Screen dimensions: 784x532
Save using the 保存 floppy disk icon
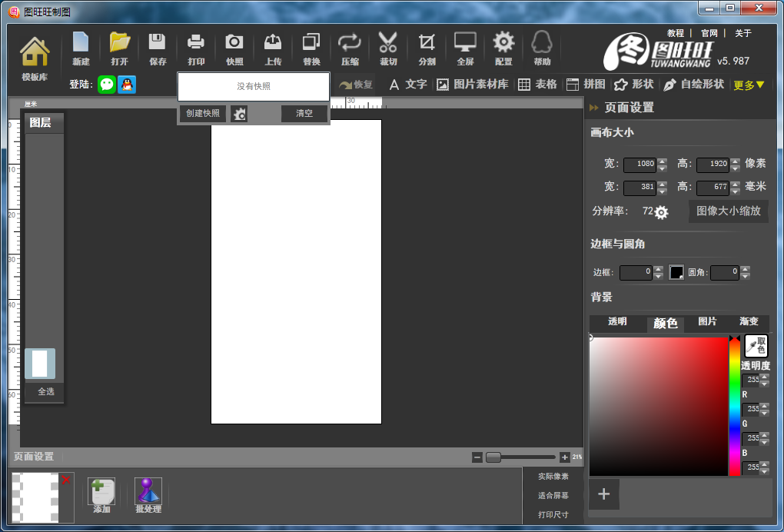point(158,49)
